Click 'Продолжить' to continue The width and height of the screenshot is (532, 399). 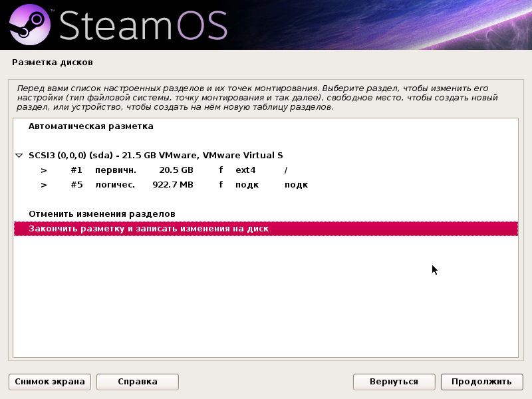481,382
